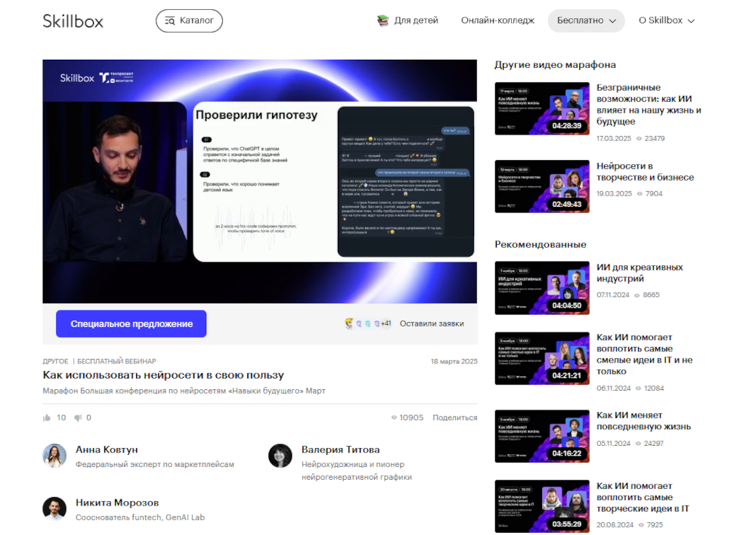Open speaker name Никита Морозов
Image resolution: width=756 pixels, height=535 pixels.
[117, 503]
